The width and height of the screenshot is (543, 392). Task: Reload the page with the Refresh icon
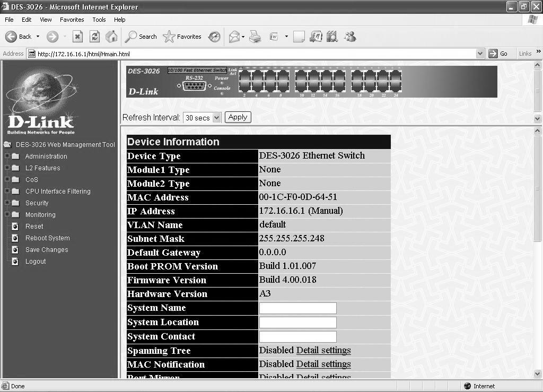pyautogui.click(x=94, y=37)
